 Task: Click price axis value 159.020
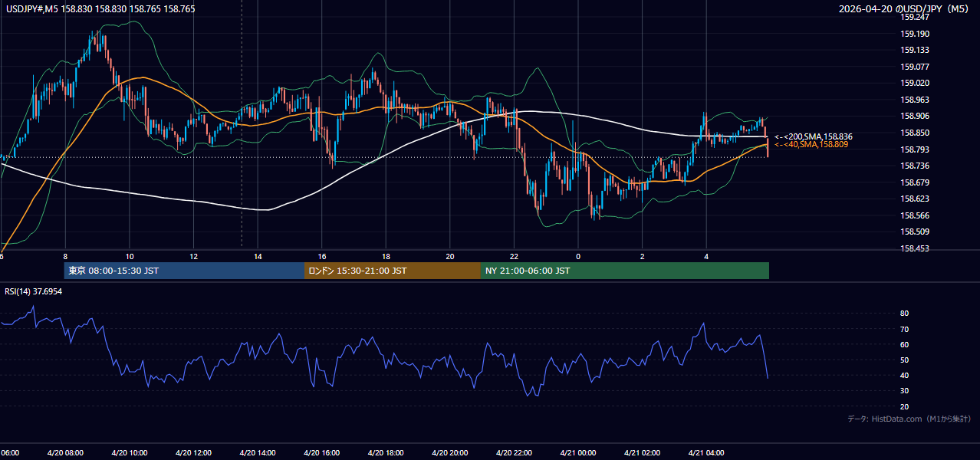[915, 83]
